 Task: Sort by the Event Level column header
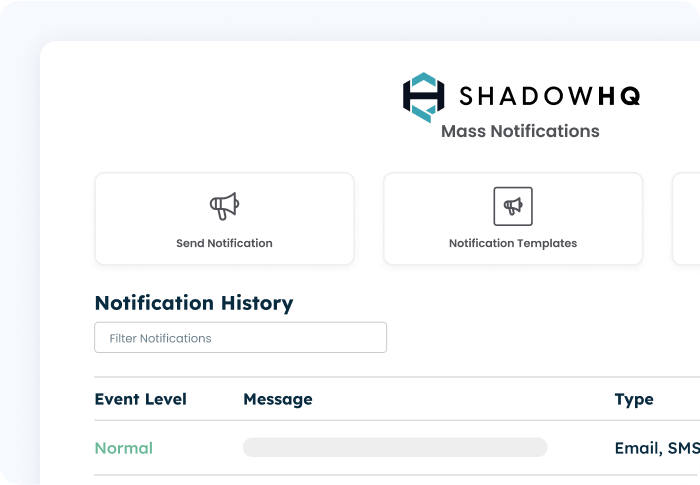(x=140, y=399)
